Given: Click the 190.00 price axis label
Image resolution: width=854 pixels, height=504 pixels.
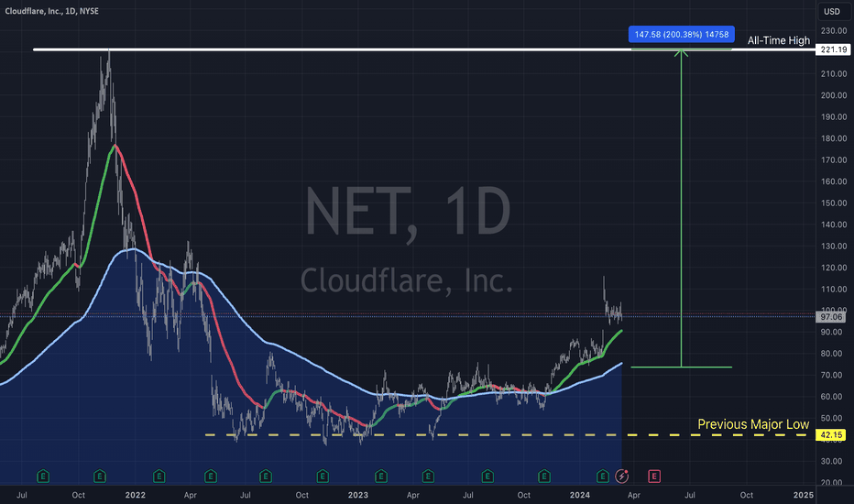Looking at the screenshot, I should click(x=834, y=116).
